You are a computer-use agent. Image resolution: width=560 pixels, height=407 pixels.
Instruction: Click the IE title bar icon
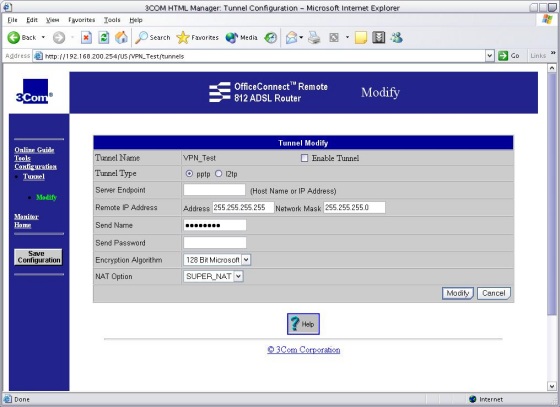7,7
